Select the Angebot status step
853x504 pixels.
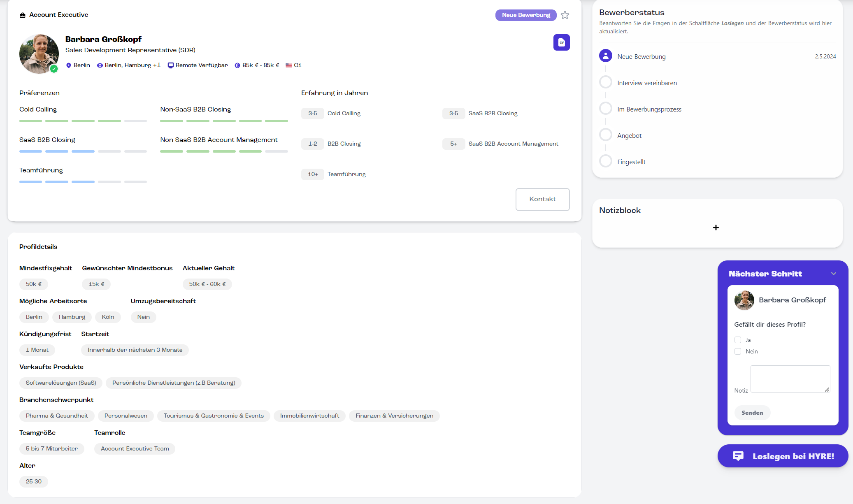[606, 135]
